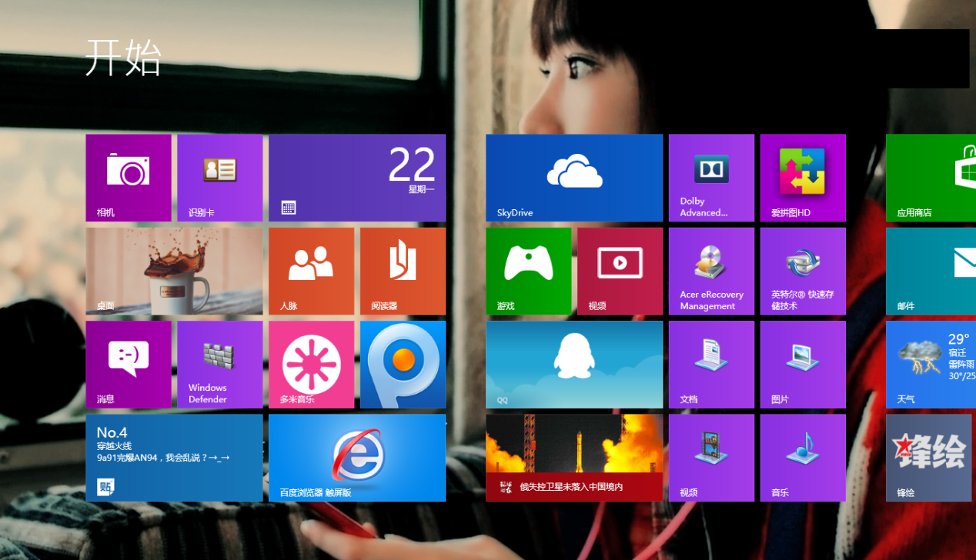Screen dimensions: 976x560
Task: Open the 识别卡 card reader tile
Action: 220,178
